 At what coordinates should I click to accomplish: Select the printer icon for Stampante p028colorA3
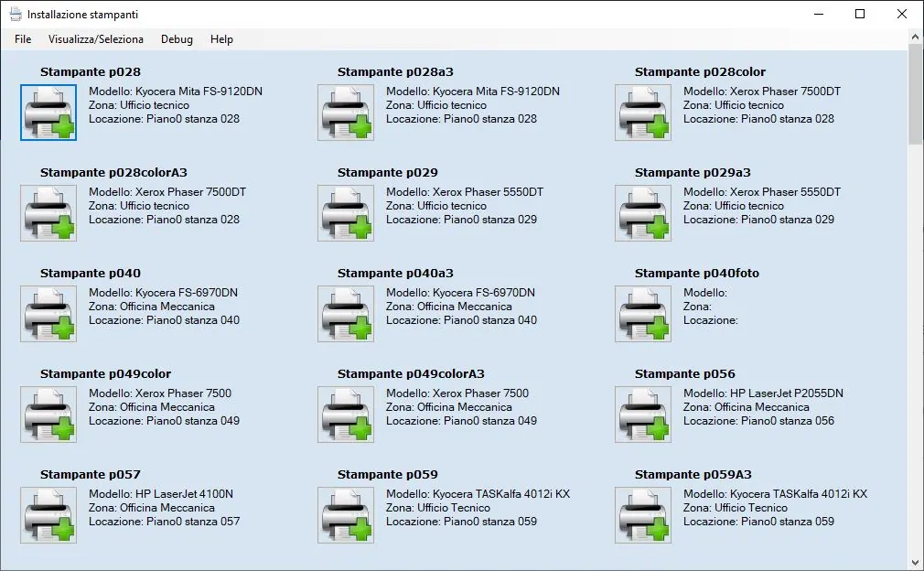[x=48, y=213]
